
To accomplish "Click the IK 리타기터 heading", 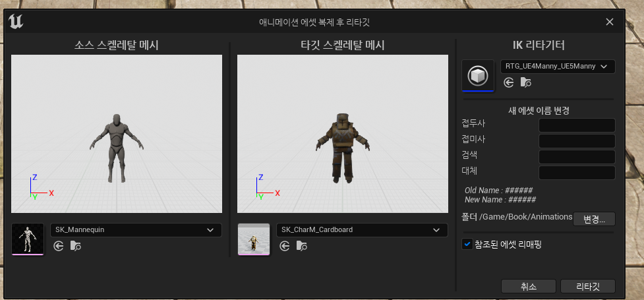I will [539, 45].
